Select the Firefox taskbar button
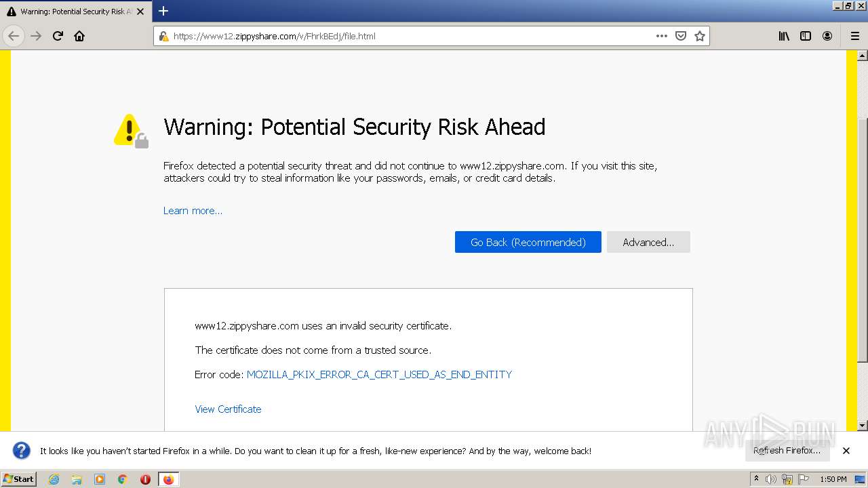868x488 pixels. coord(168,479)
